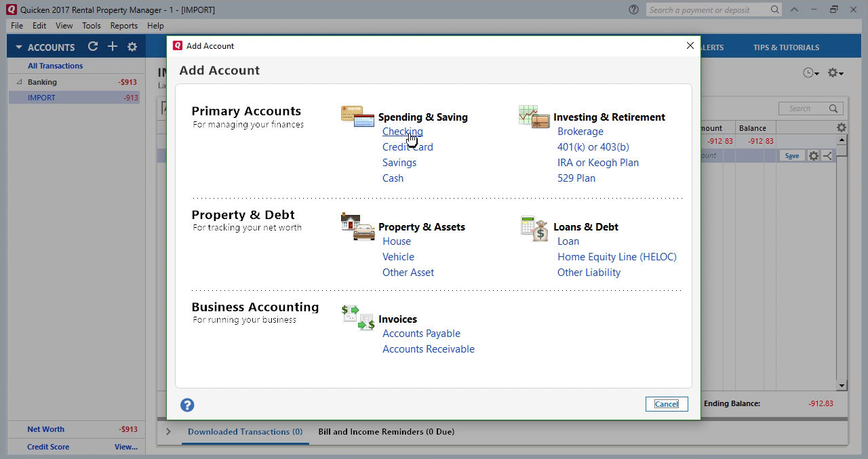
Task: Open Credit Score link in sidebar
Action: tap(48, 447)
